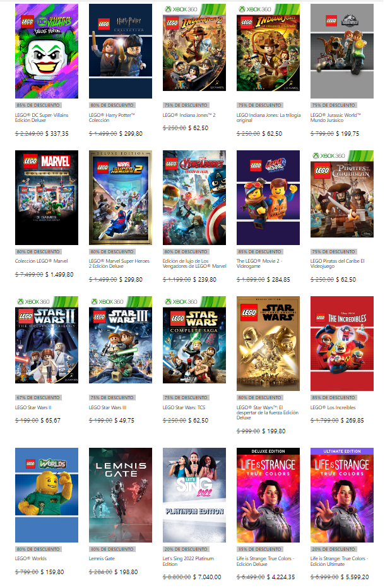Open the LEGO Indiana Jones 2 cover
The image size is (385, 588).
194,47
